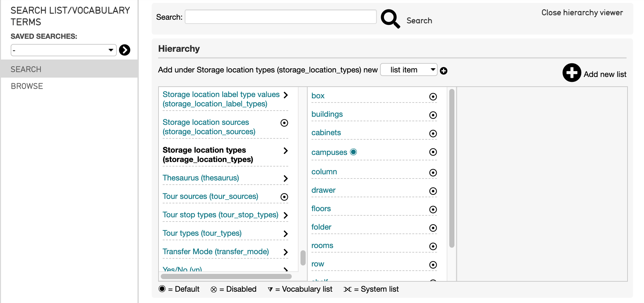
Task: Expand Thesaurus list with its chevron
Action: click(285, 179)
